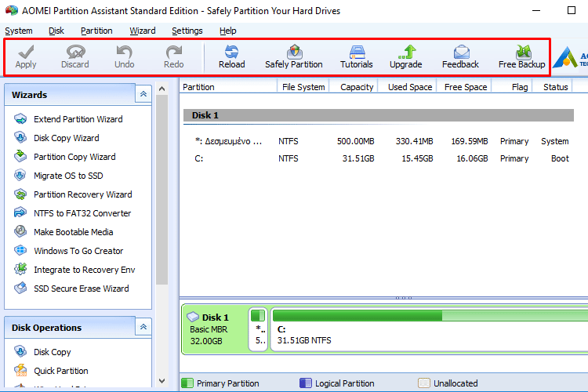The height and width of the screenshot is (392, 588).
Task: Start Migrate OS to SSD
Action: (x=59, y=176)
